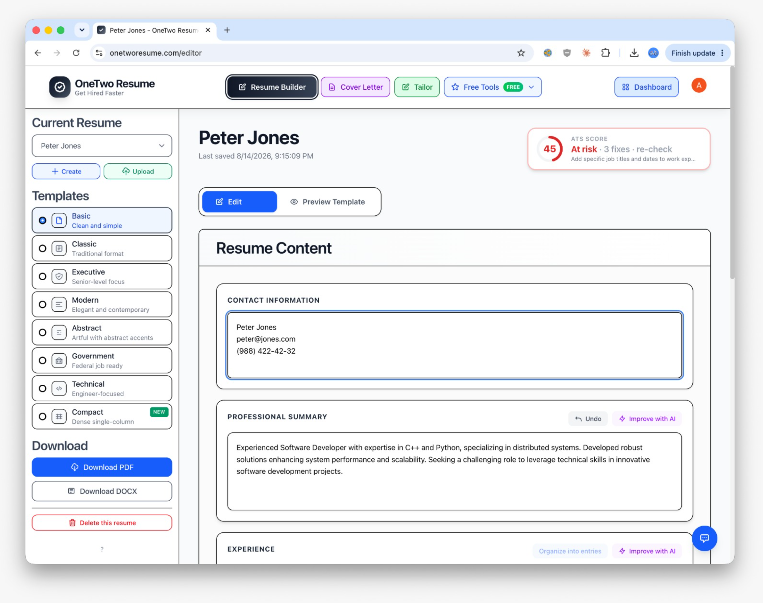Create a new resume

tap(66, 171)
